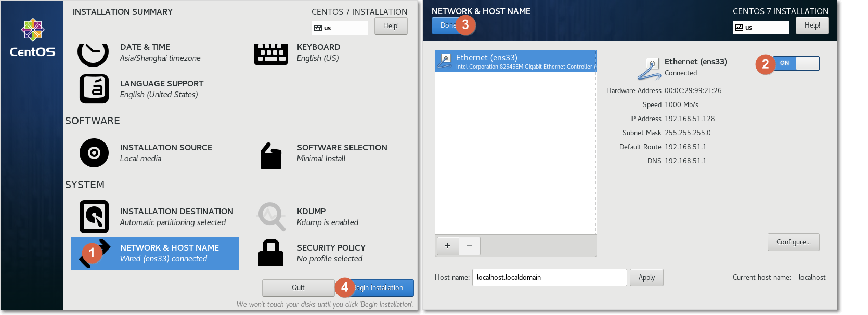Toggle Ethernet ens33 ON/OFF switch

[x=796, y=63]
